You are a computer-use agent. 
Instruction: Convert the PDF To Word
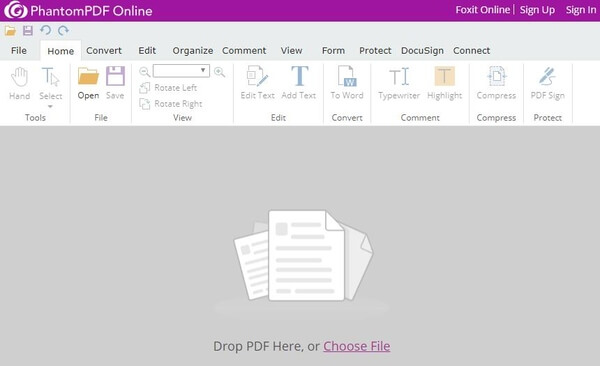pyautogui.click(x=347, y=83)
